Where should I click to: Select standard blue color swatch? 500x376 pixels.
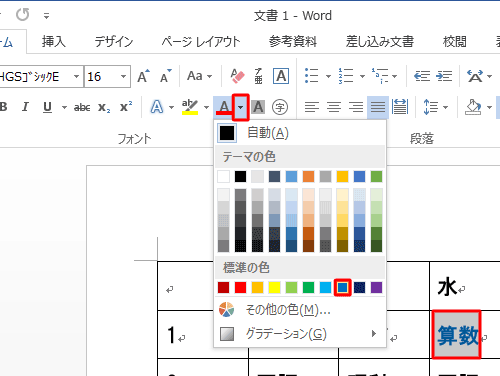point(342,287)
